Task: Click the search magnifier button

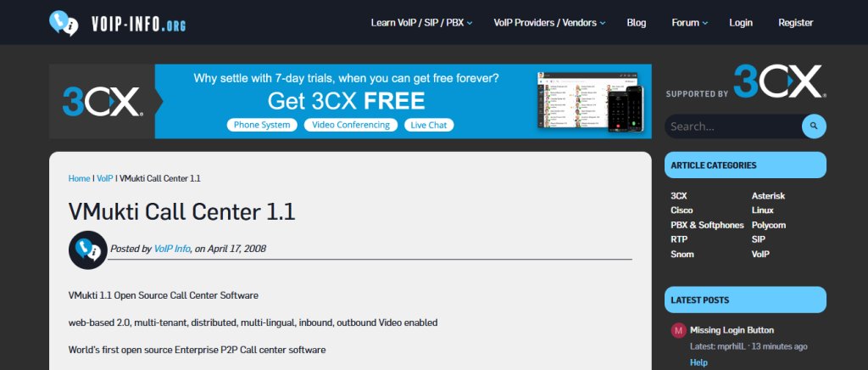Action: tap(814, 126)
